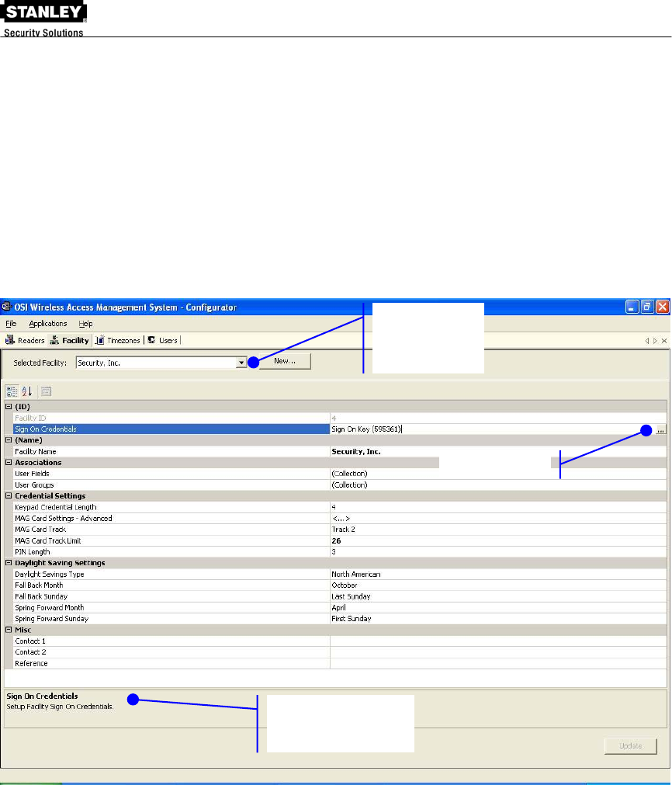Collapse the Daylight Saving Settings category
The height and width of the screenshot is (785, 672).
click(9, 563)
